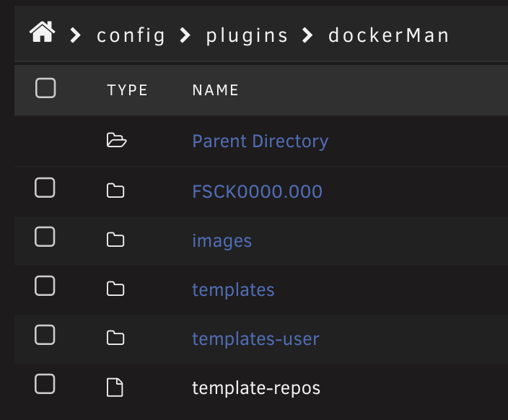508x420 pixels.
Task: Open the FSCK0000.000 folder
Action: [257, 191]
